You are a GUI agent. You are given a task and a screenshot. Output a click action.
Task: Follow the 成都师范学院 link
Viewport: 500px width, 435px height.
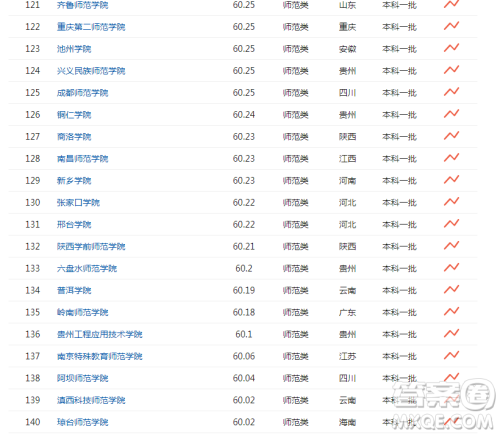(82, 93)
